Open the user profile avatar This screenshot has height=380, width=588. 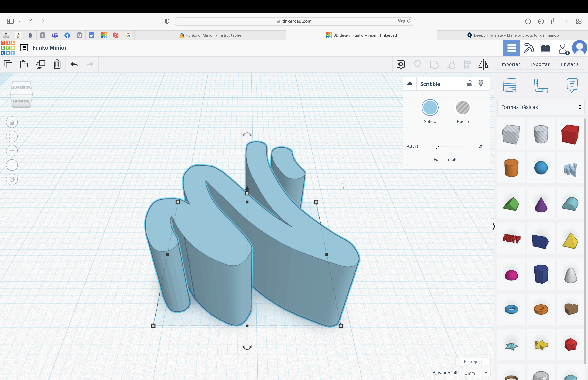click(579, 48)
